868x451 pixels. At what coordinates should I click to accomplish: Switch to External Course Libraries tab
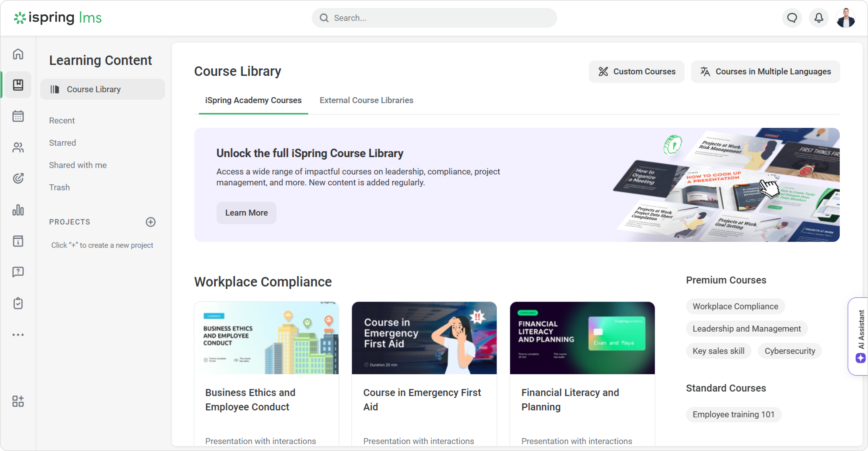[366, 100]
